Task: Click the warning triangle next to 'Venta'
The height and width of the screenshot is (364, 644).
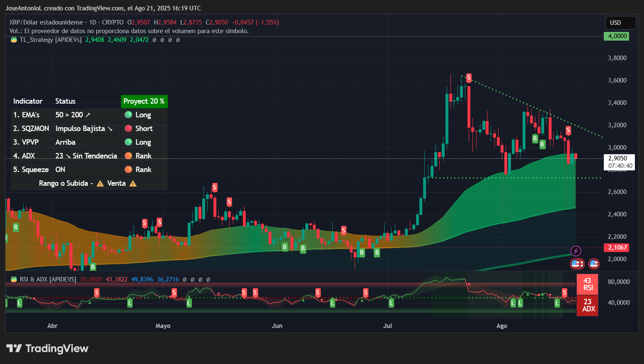Action: click(x=133, y=183)
